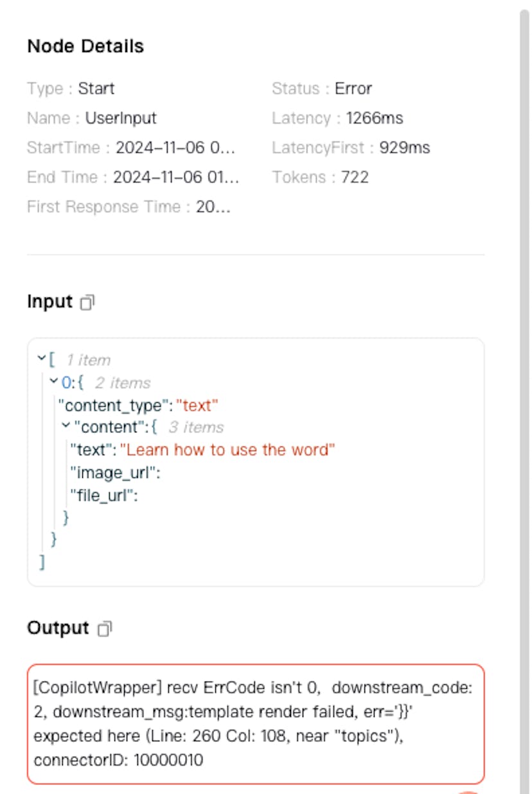Copy the Output section contents
Screen dimensions: 532x794
[x=105, y=629]
